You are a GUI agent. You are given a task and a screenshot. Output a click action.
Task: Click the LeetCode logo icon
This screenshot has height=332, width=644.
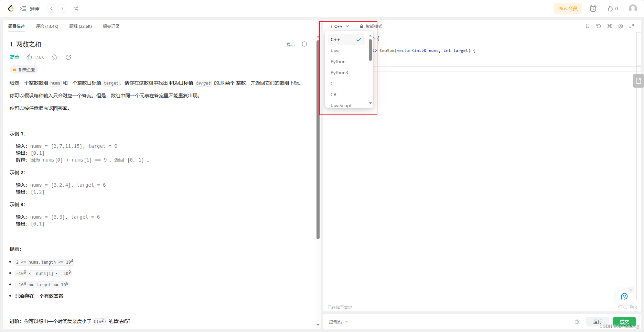[11, 9]
